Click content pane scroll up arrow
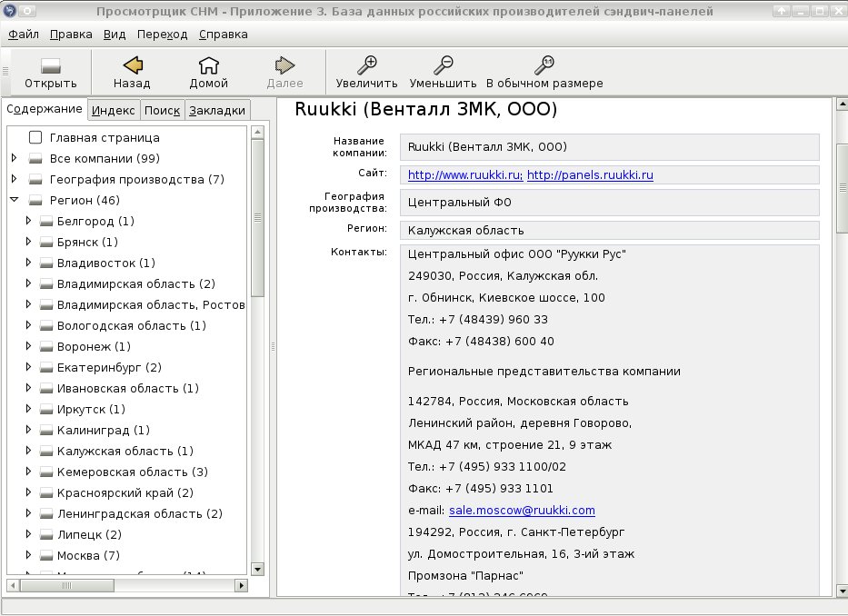Viewport: 848px width, 616px height. pos(842,104)
